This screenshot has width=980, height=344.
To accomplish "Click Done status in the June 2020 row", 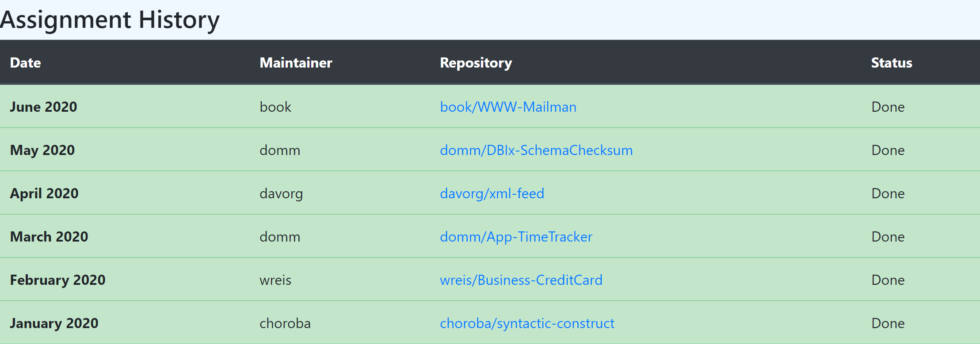I will [888, 107].
